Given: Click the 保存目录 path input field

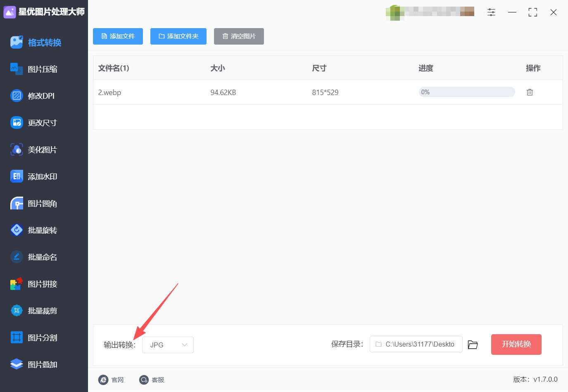Looking at the screenshot, I should (416, 344).
